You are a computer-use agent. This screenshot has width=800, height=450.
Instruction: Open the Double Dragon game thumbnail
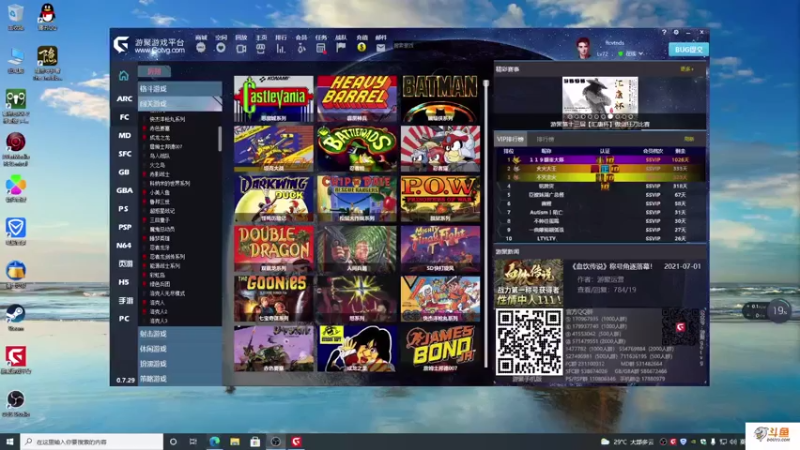(x=274, y=248)
